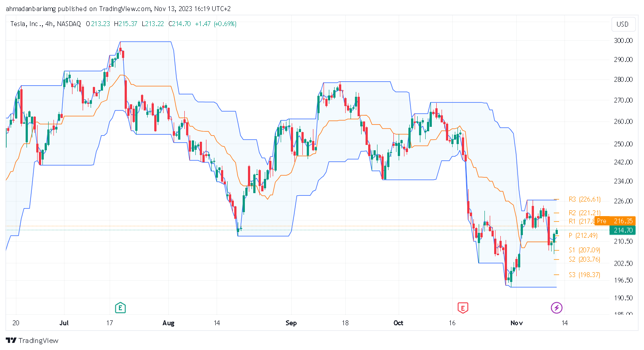This screenshot has height=350, width=644.
Task: Click the 270.00 price axis label
Action: (x=623, y=100)
